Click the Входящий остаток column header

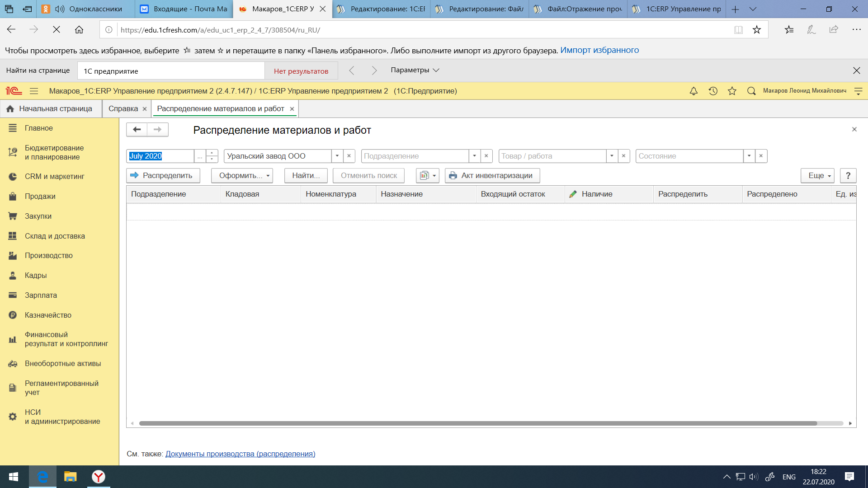[x=520, y=194]
